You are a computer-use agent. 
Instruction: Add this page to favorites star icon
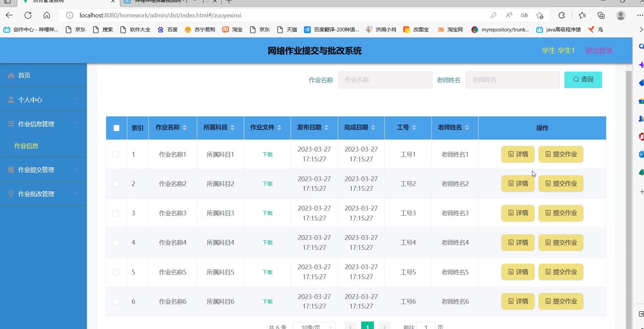540,15
